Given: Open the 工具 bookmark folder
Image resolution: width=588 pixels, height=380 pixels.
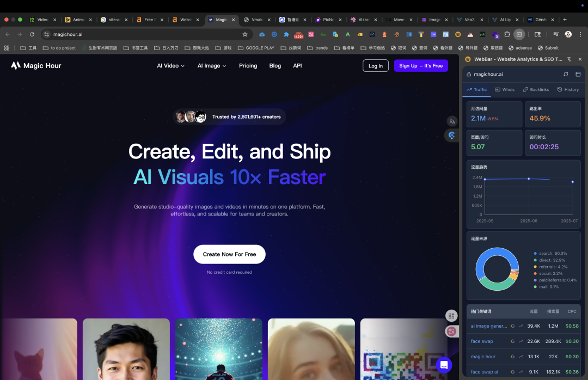Looking at the screenshot, I should (28, 48).
